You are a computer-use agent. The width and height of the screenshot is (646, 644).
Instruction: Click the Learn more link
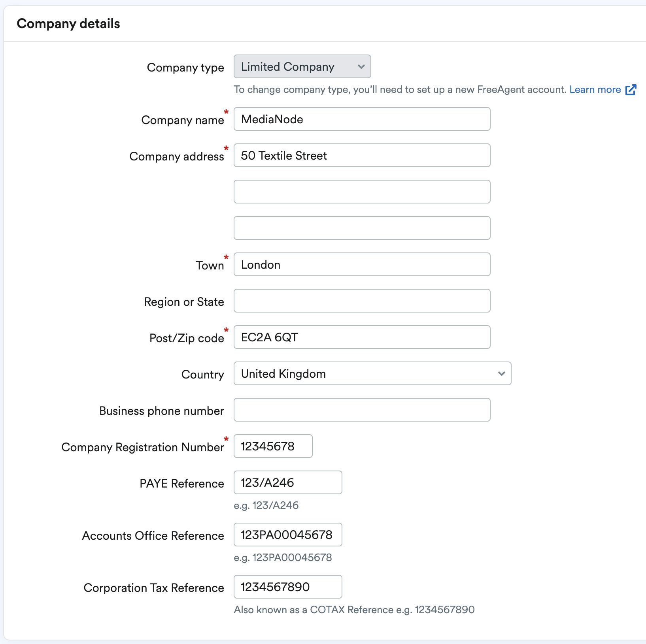click(x=595, y=90)
